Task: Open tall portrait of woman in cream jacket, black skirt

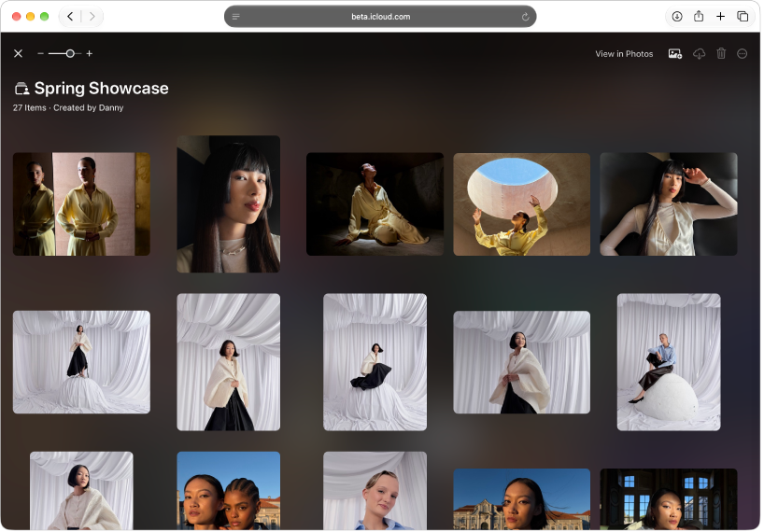Action: pyautogui.click(x=228, y=362)
